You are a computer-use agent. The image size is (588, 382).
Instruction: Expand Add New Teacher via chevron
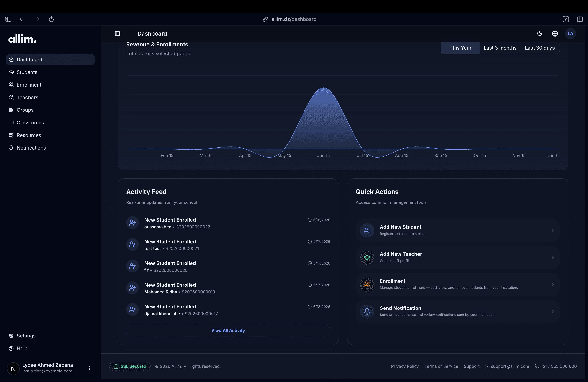(552, 258)
